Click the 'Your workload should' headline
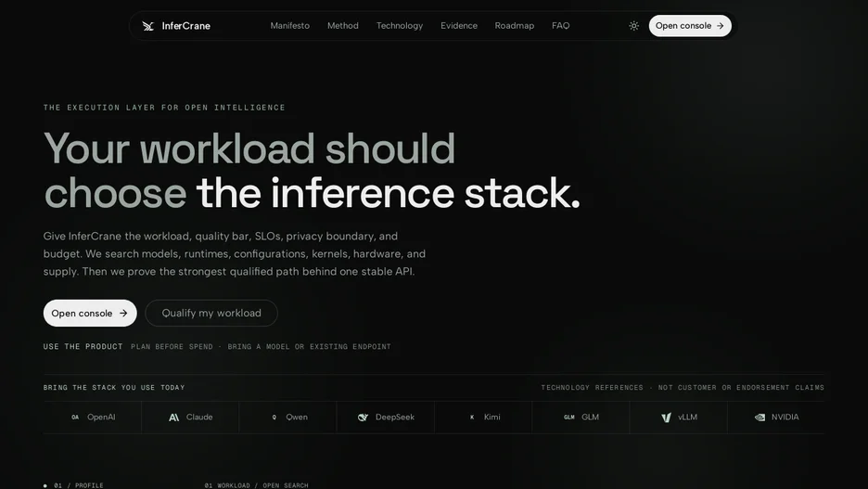 249,148
